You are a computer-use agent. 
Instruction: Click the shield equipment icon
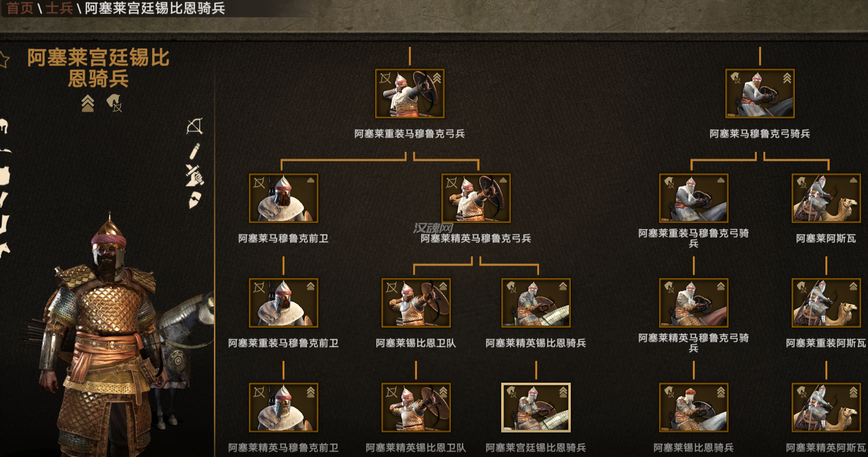(195, 200)
